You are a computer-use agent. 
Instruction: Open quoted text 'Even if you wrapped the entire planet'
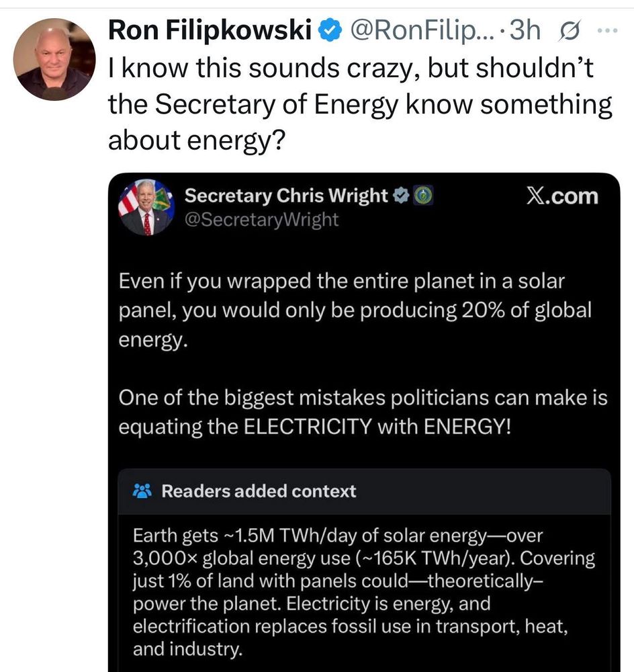point(355,310)
